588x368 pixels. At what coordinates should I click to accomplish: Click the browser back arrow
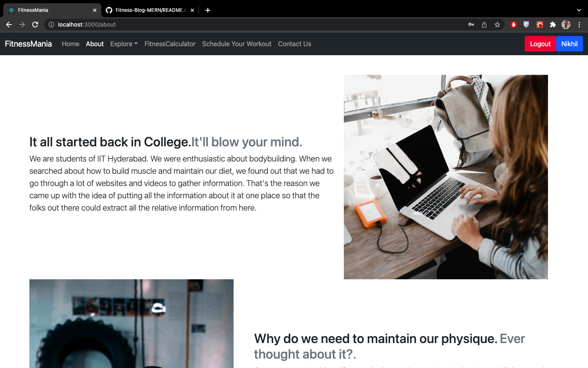pyautogui.click(x=9, y=25)
